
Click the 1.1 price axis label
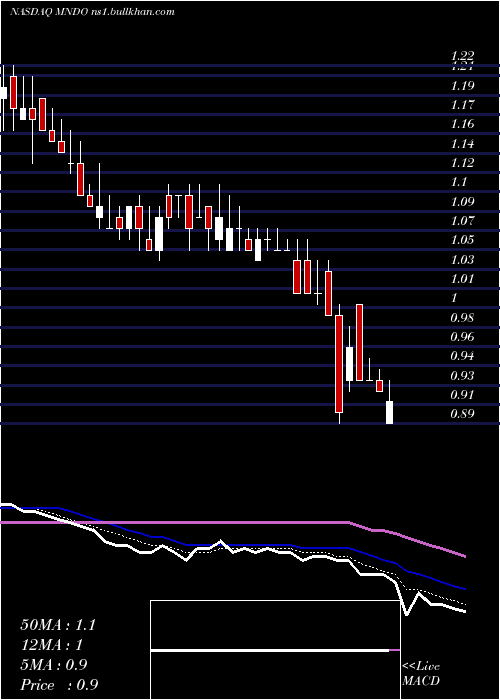(x=458, y=182)
